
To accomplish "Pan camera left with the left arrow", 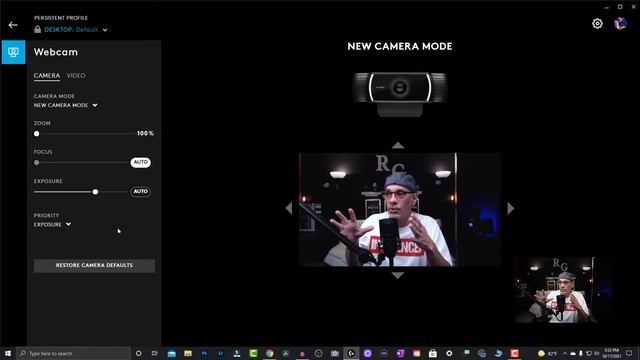I will pyautogui.click(x=289, y=208).
